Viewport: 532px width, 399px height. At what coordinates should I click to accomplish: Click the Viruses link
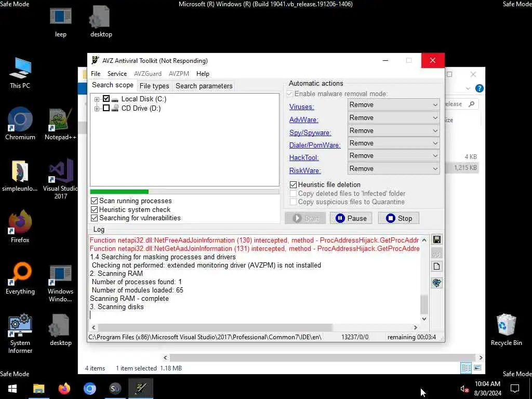point(302,107)
